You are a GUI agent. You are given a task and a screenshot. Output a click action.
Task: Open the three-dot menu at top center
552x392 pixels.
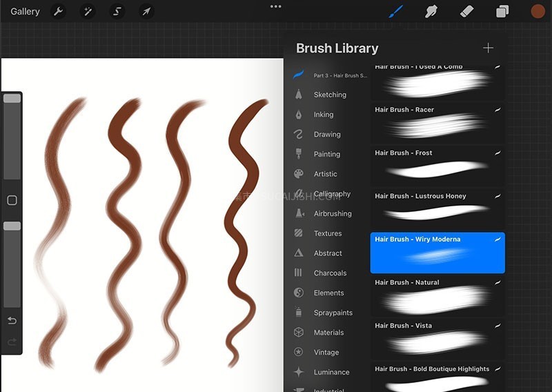[275, 6]
